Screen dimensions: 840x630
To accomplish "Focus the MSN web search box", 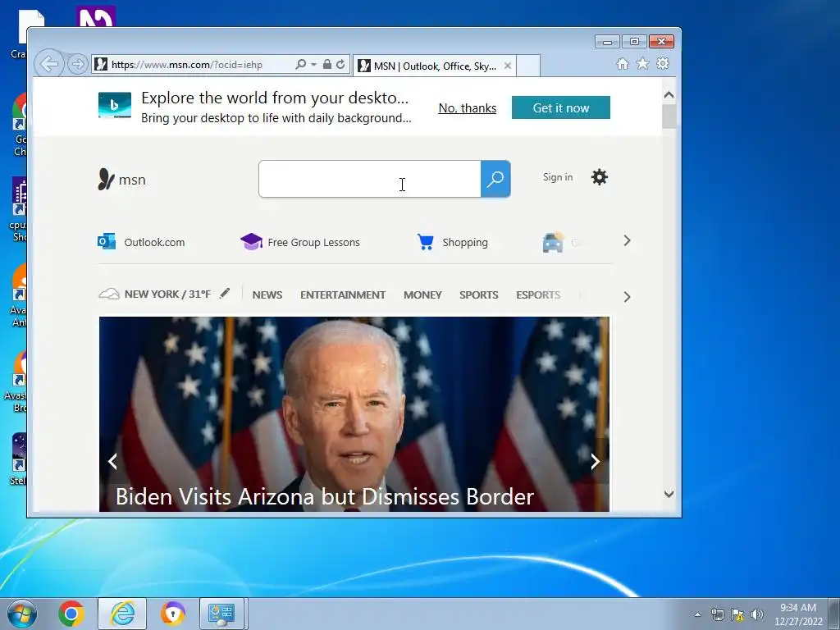I will coord(370,179).
